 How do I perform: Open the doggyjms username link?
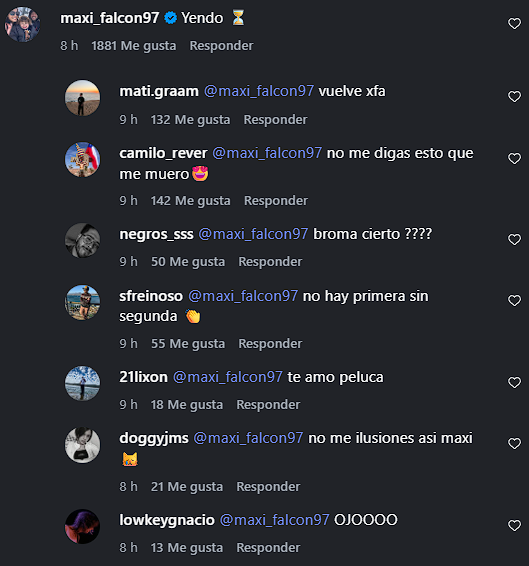[x=154, y=438]
